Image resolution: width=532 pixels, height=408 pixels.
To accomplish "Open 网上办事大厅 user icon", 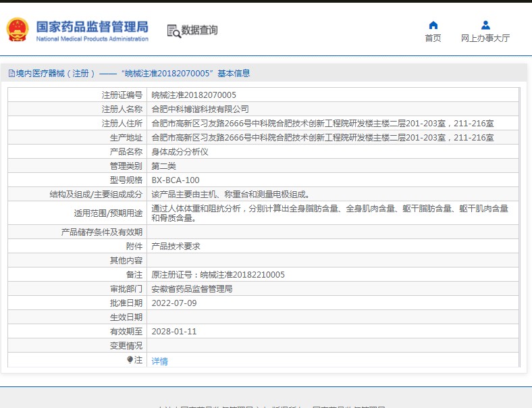I will (x=485, y=25).
